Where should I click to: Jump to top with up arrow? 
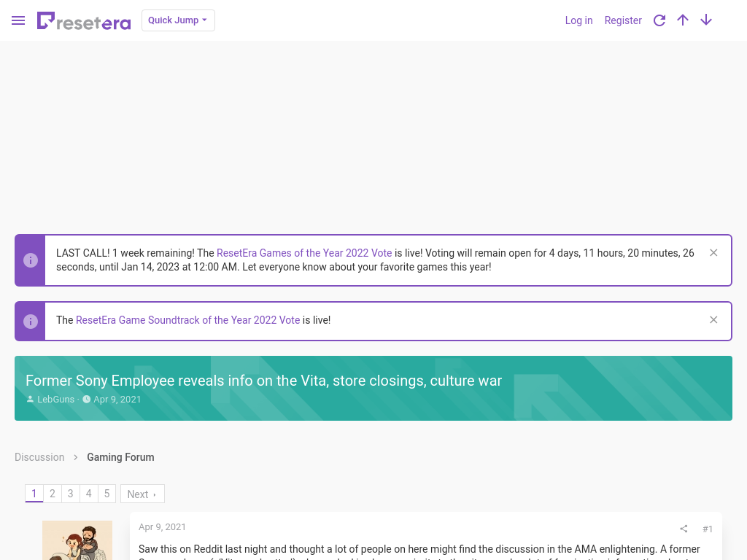click(x=683, y=20)
